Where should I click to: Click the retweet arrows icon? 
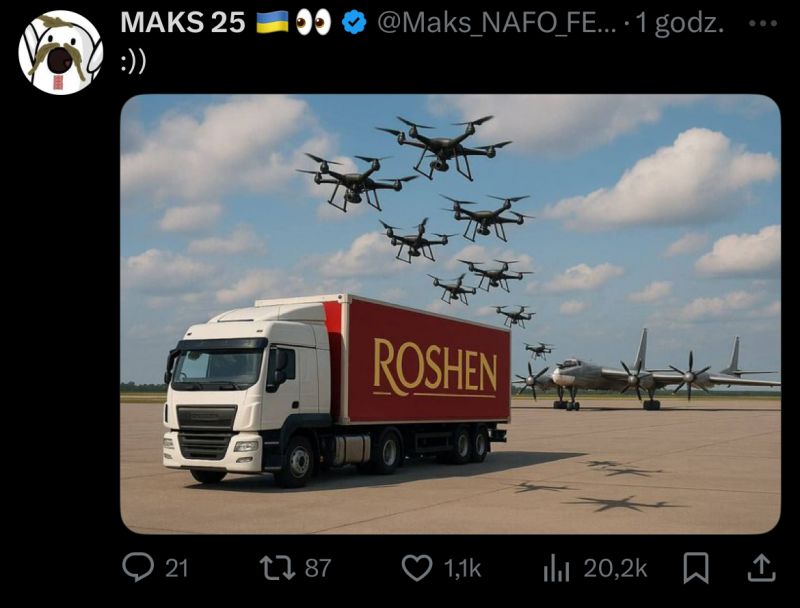pos(277,568)
